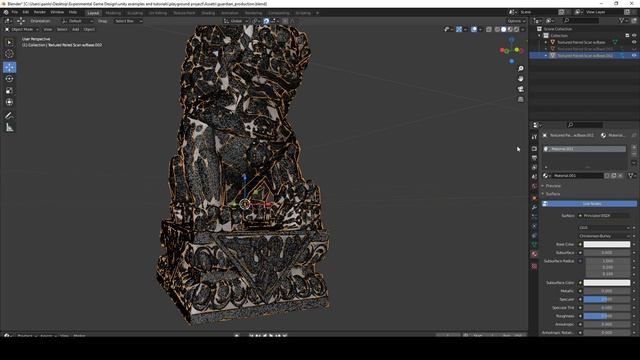Viewport: 640px width, 360px height.
Task: Hide selected scan object .002
Action: pos(634,55)
